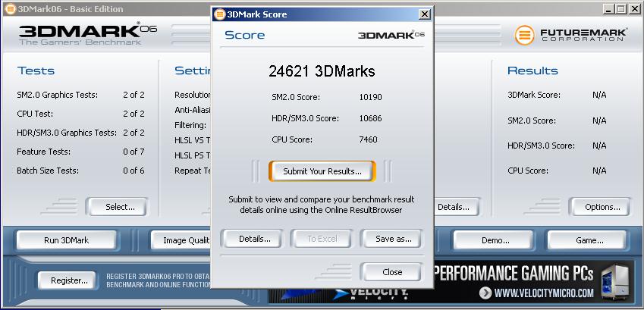644x310 pixels.
Task: Click the disabled To Excel button
Action: 321,239
